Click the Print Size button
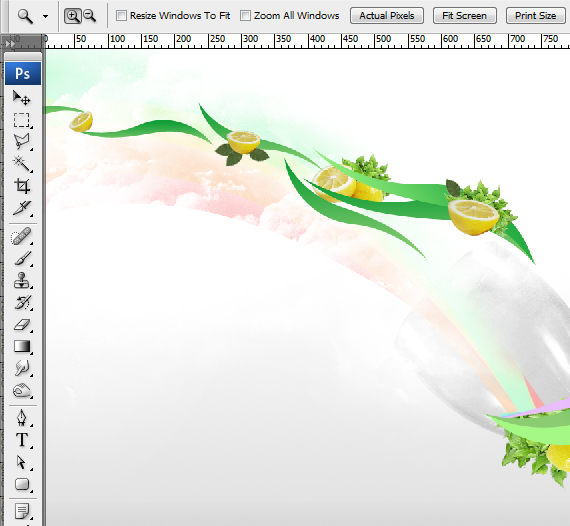 (535, 16)
